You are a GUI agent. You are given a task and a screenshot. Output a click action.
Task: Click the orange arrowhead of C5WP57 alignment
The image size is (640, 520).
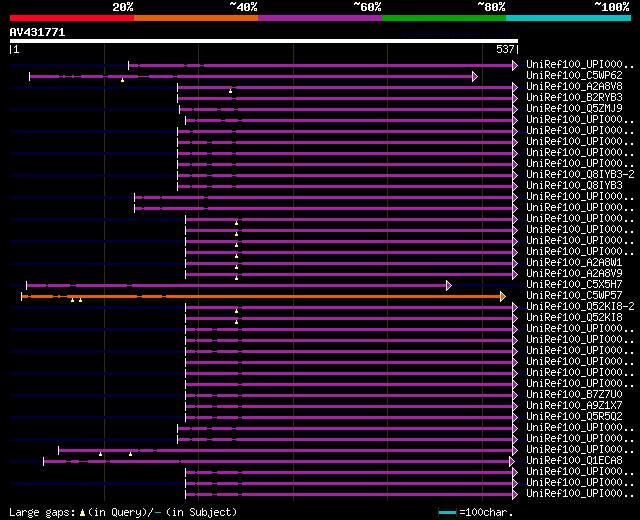pyautogui.click(x=503, y=296)
